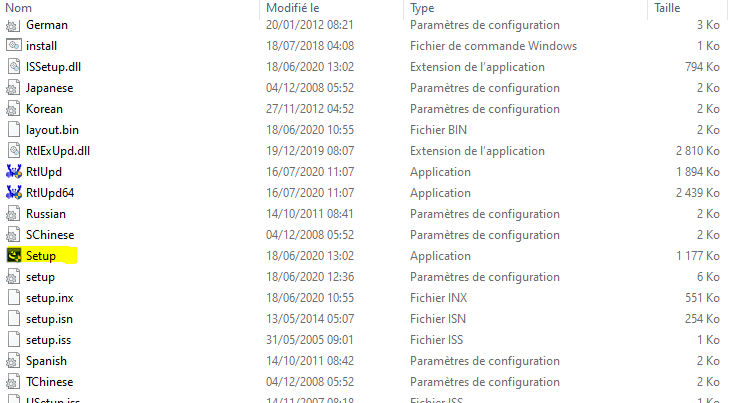
Task: Select the RtlExUpd.dll file icon
Action: tap(13, 151)
